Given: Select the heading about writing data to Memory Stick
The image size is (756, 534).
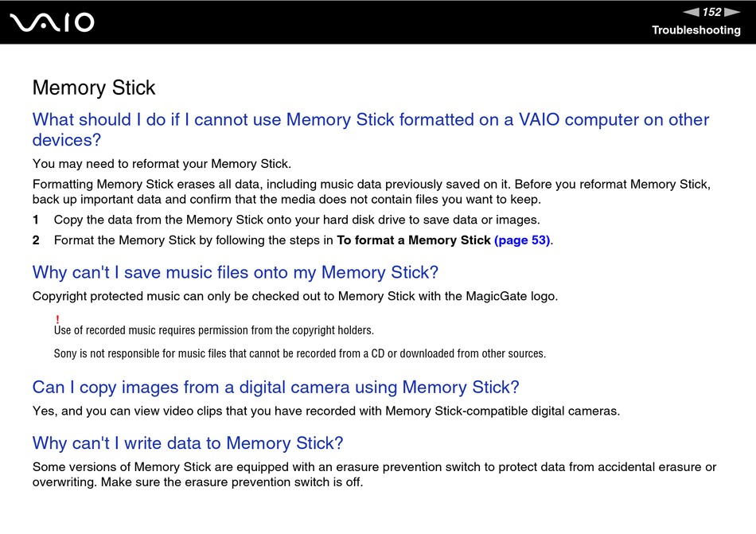Looking at the screenshot, I should tap(188, 443).
